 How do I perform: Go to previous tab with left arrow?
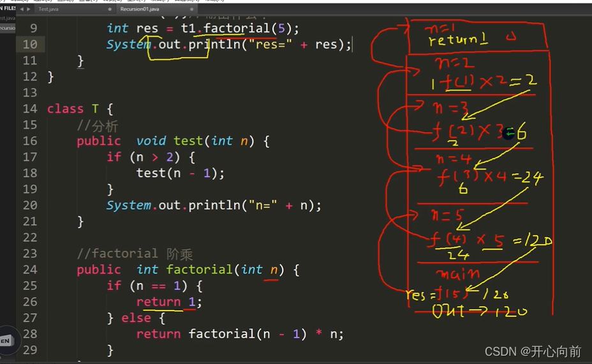click(22, 9)
